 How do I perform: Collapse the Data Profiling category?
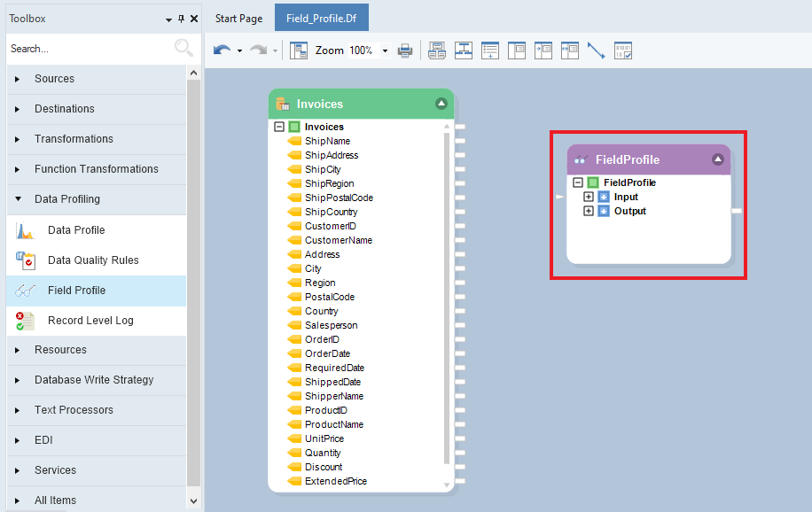(18, 199)
